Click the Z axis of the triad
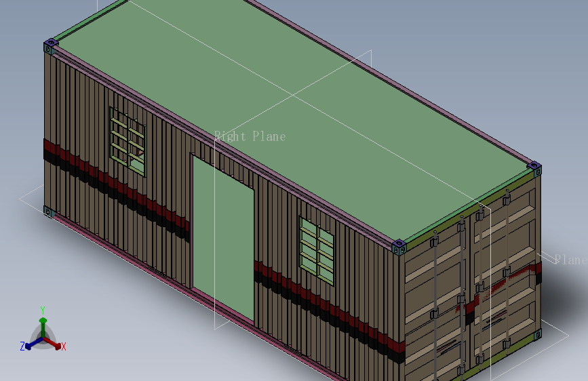 (x=31, y=344)
